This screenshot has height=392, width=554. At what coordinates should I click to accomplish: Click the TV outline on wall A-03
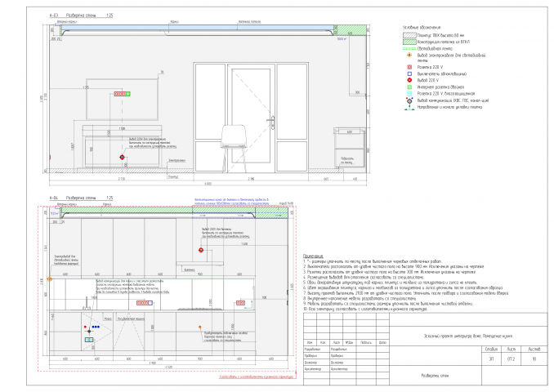click(122, 100)
